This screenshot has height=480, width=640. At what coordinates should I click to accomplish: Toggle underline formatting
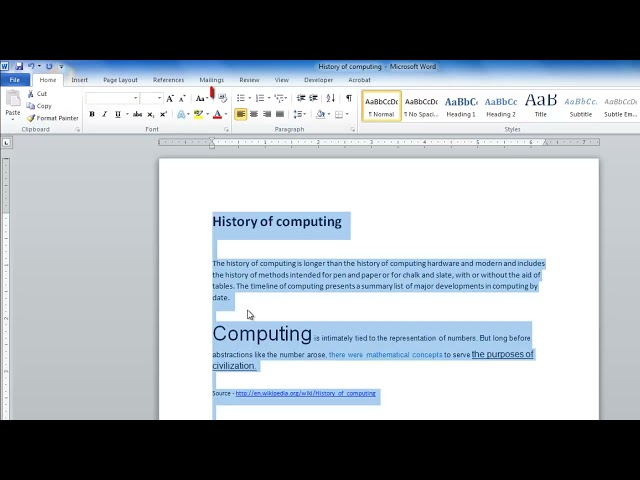[118, 115]
